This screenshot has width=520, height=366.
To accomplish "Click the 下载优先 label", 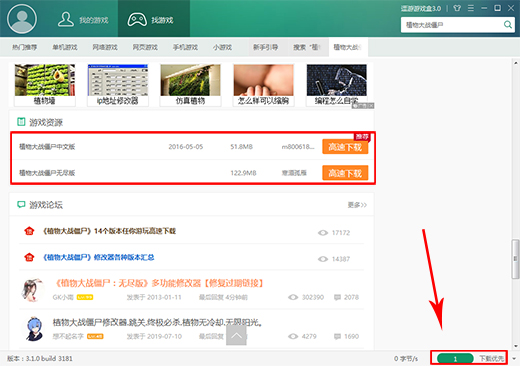I will click(x=492, y=359).
